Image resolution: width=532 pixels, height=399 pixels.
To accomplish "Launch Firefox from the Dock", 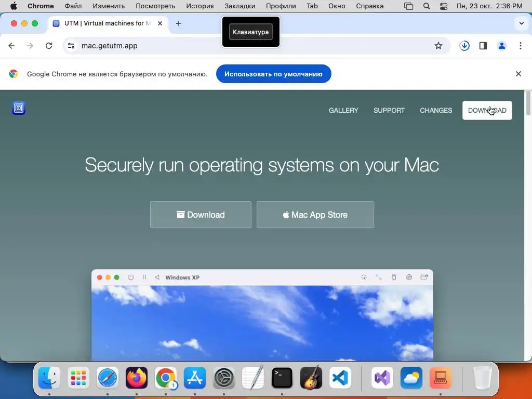I will [137, 378].
